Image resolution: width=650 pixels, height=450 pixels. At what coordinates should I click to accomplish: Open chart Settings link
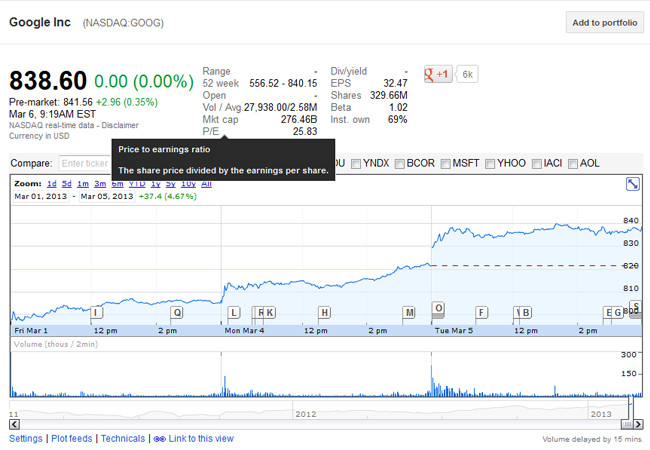tap(26, 438)
